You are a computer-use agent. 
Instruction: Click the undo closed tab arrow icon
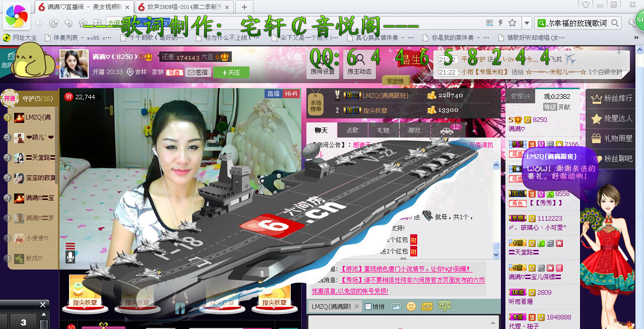point(69,23)
